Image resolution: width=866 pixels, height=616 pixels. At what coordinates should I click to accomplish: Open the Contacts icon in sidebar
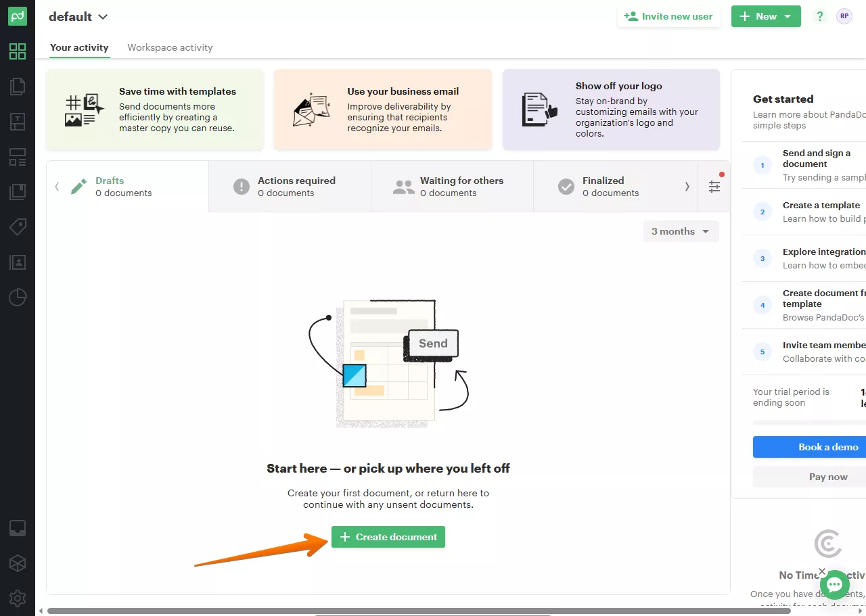pyautogui.click(x=18, y=262)
